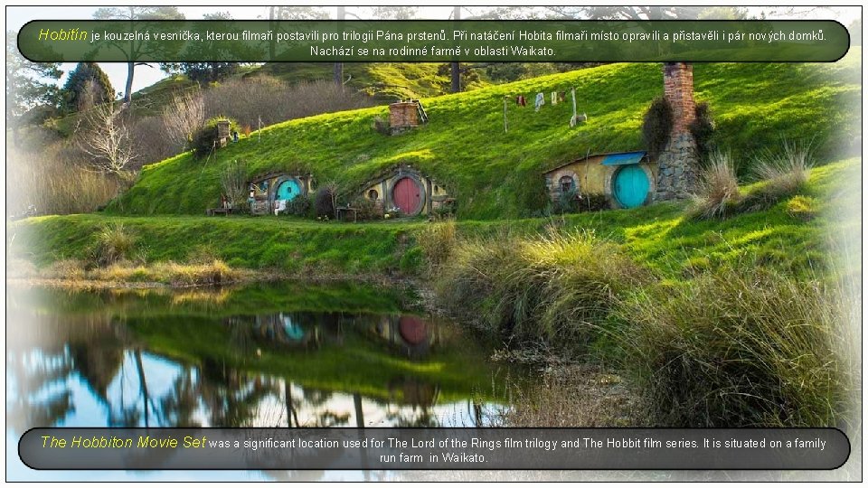Select the English text line "run farm in Waikato."
The width and height of the screenshot is (868, 488).
tap(433, 457)
